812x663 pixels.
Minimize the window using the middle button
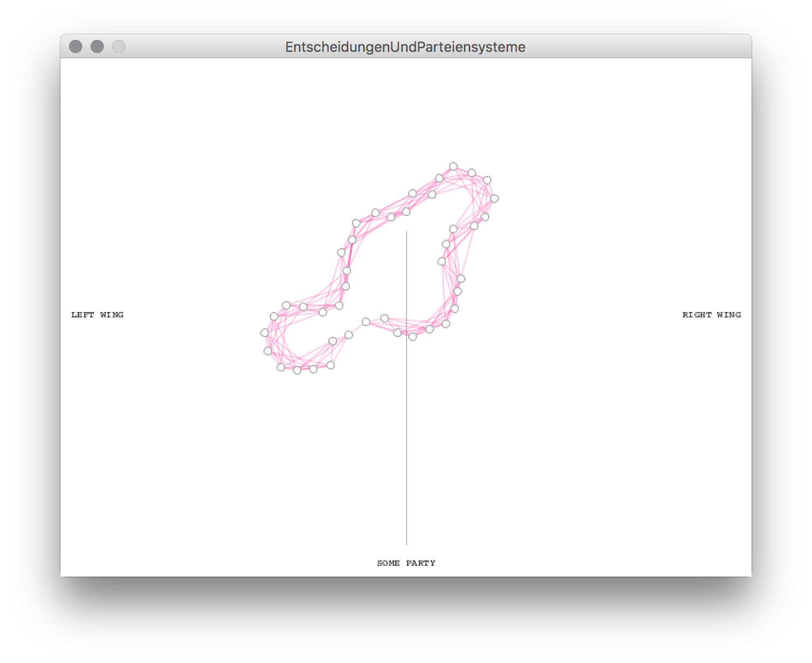[x=97, y=47]
